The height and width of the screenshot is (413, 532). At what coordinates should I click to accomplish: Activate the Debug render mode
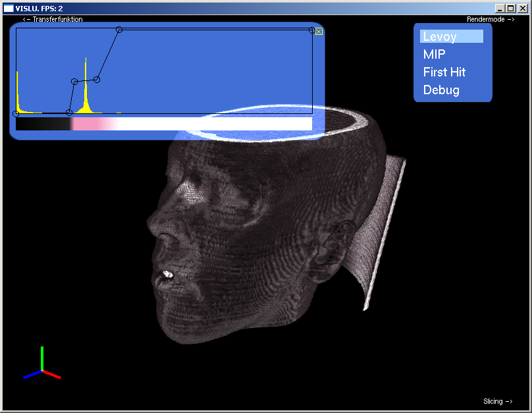tap(441, 90)
